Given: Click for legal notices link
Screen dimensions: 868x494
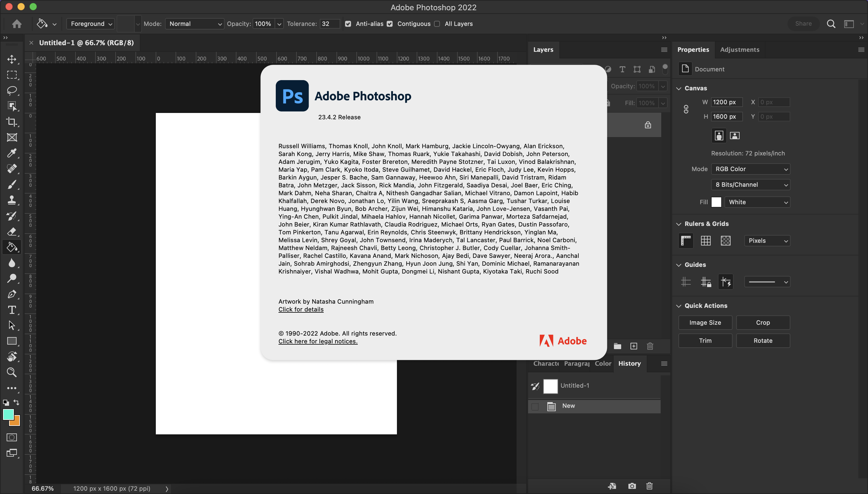Looking at the screenshot, I should coord(318,341).
